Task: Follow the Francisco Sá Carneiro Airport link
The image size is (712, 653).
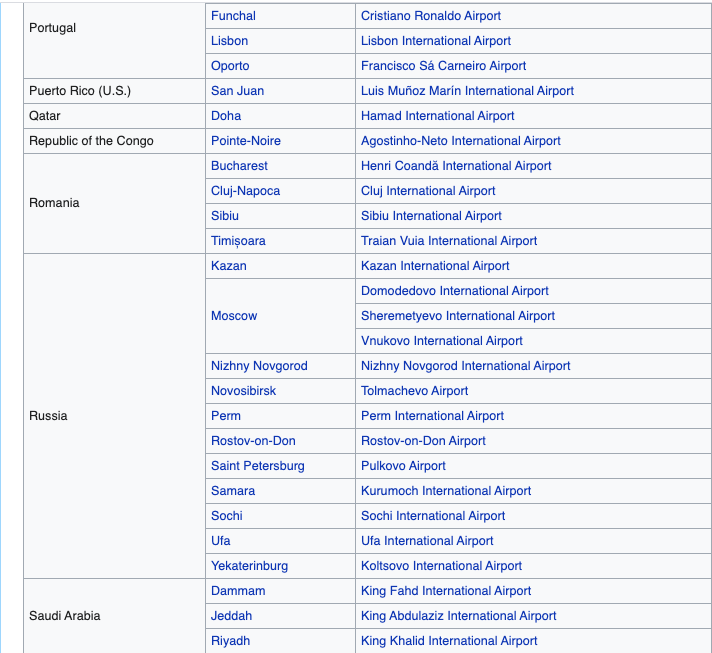Action: click(x=443, y=66)
